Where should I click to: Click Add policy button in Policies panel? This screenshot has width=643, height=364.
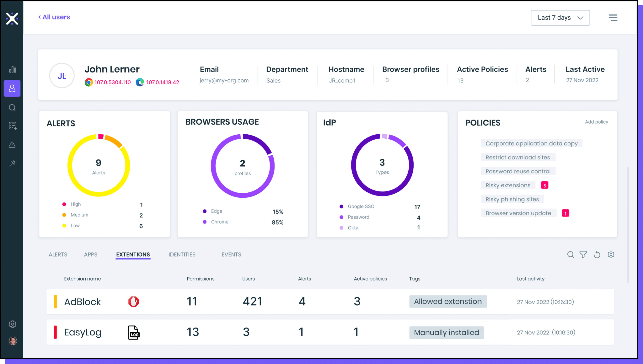click(596, 122)
